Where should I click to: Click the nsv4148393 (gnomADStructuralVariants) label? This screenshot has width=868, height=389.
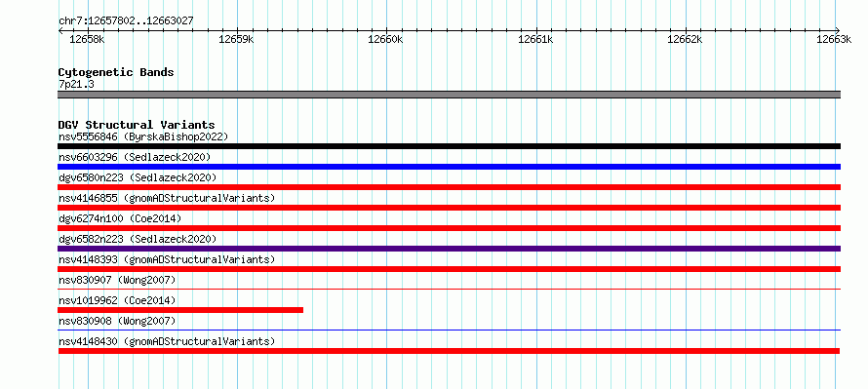(167, 259)
